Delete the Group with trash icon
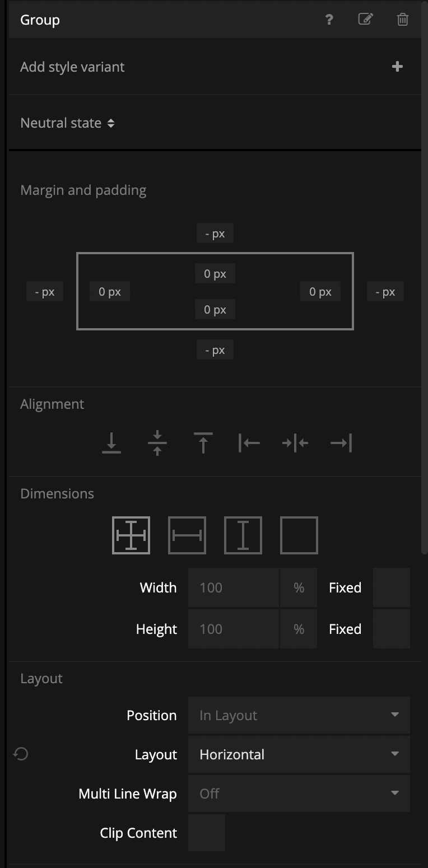Image resolution: width=428 pixels, height=868 pixels. pos(402,20)
